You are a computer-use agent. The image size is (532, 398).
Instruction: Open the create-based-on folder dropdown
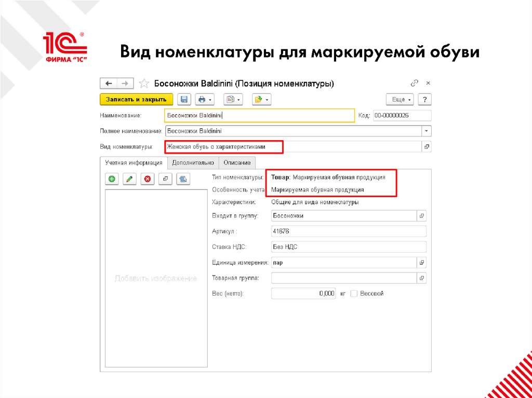click(x=261, y=100)
